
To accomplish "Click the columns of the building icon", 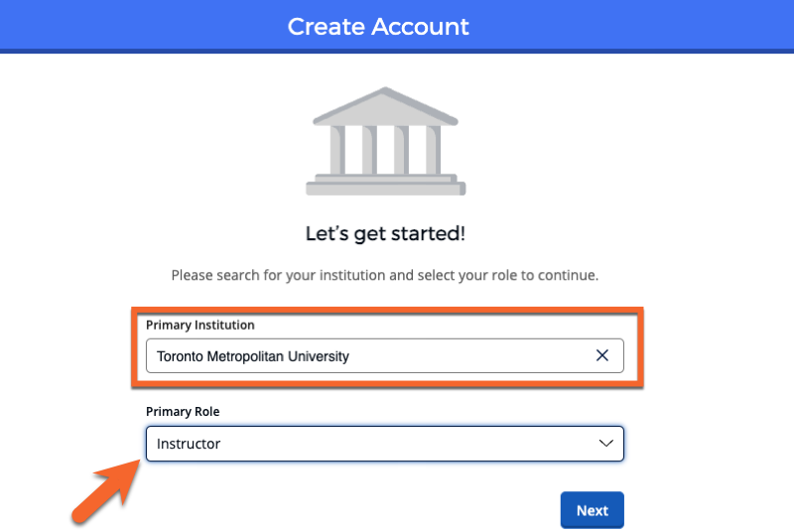I will click(385, 151).
